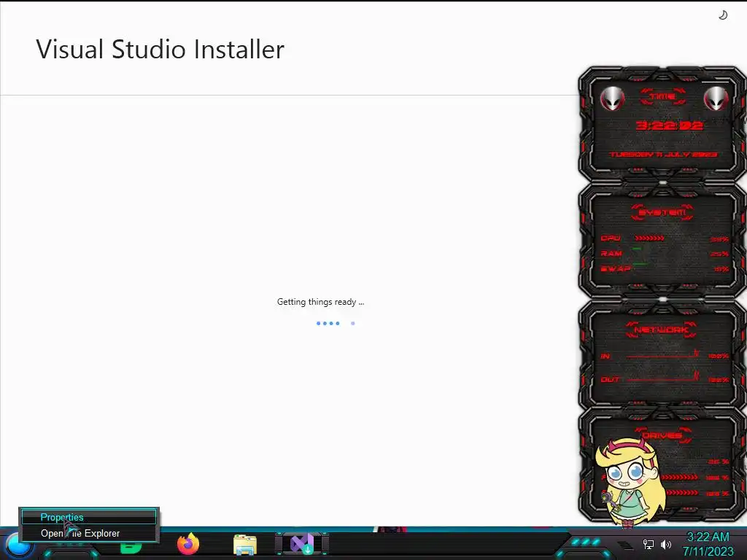Select Open File Explorer from the context menu
The height and width of the screenshot is (560, 747).
(x=89, y=533)
